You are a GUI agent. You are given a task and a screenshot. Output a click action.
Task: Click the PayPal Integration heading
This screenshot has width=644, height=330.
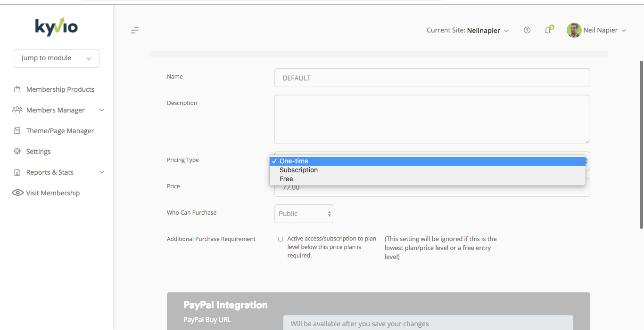coord(225,305)
